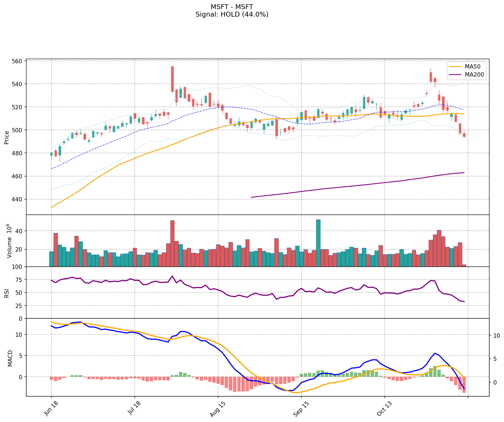Click the orange MA50 legend line swatch
The width and height of the screenshot is (504, 422).
456,67
